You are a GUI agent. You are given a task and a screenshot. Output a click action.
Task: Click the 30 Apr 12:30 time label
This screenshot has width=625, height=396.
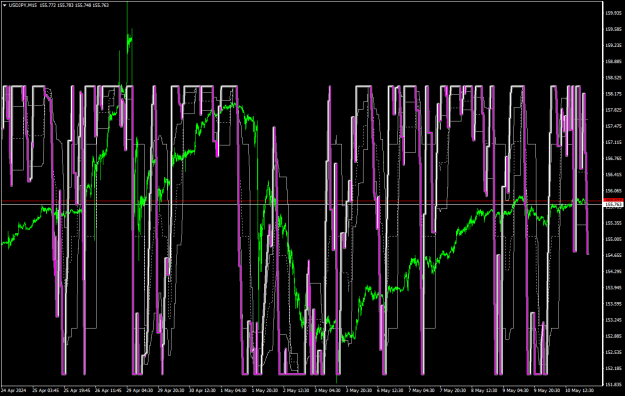pos(202,390)
